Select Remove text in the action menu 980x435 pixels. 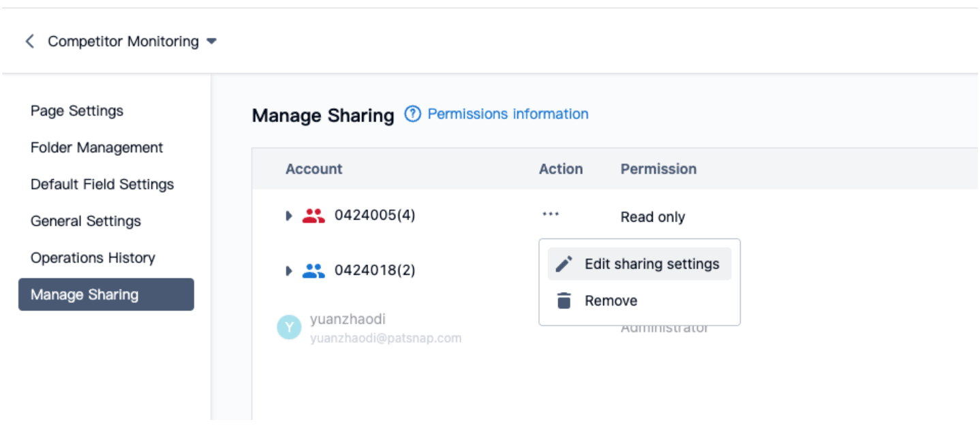(x=611, y=301)
